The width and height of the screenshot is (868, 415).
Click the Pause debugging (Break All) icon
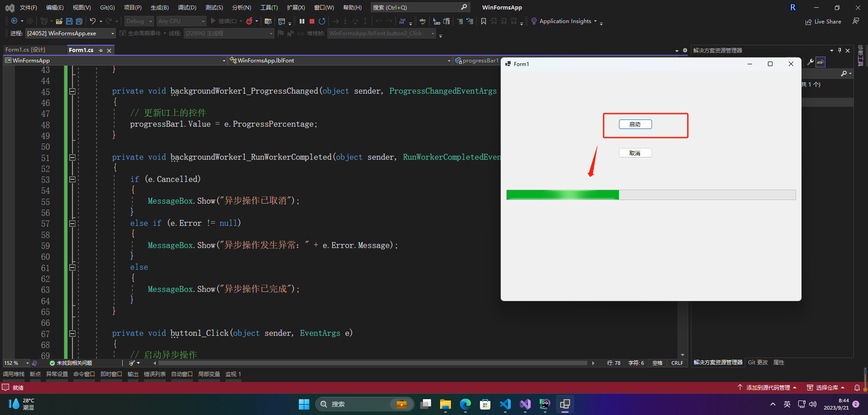(x=302, y=21)
